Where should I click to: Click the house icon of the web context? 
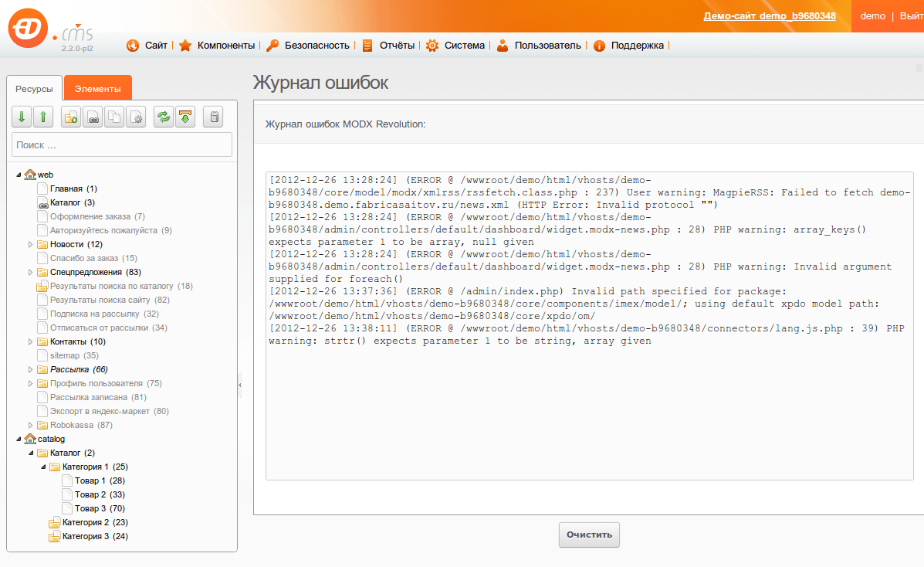[30, 175]
